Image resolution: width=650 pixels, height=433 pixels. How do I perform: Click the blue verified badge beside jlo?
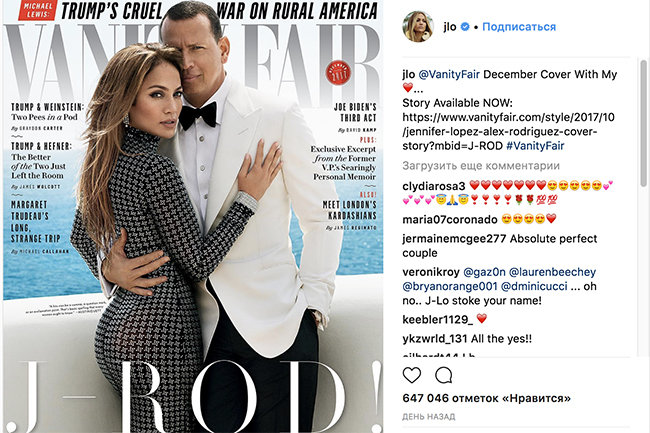point(465,27)
